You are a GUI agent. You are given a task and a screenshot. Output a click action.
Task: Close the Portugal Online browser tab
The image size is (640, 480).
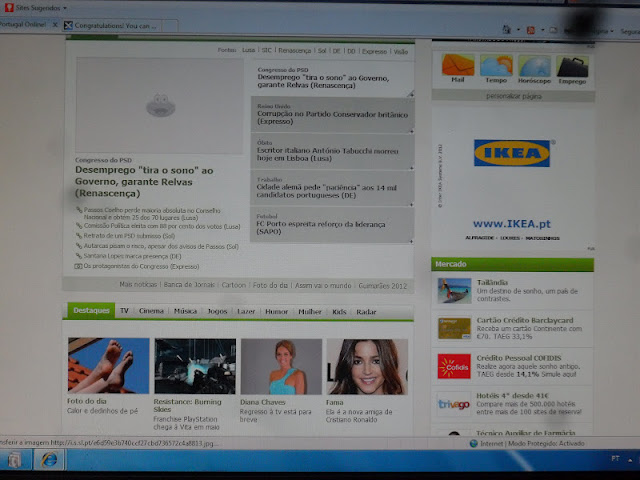[55, 25]
